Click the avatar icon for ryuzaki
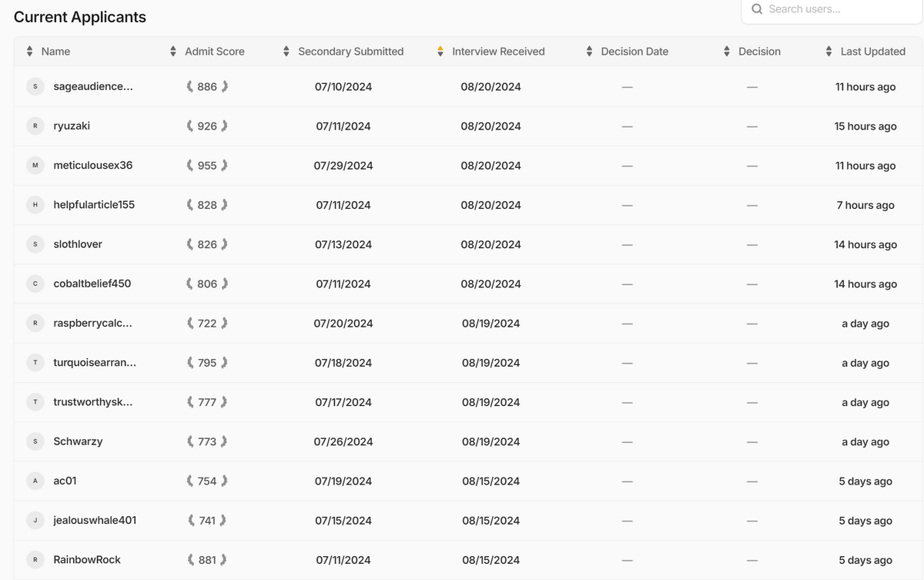924x580 pixels. click(x=35, y=126)
